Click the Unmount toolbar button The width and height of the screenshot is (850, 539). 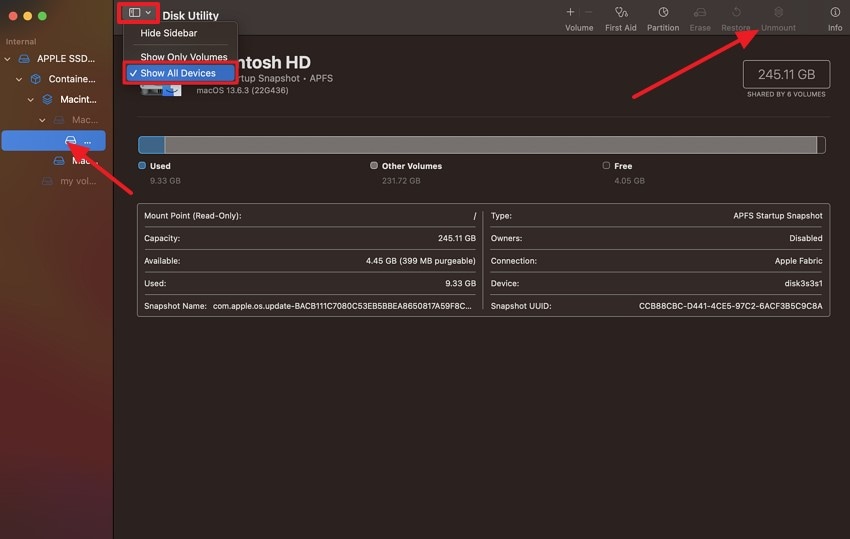click(778, 19)
